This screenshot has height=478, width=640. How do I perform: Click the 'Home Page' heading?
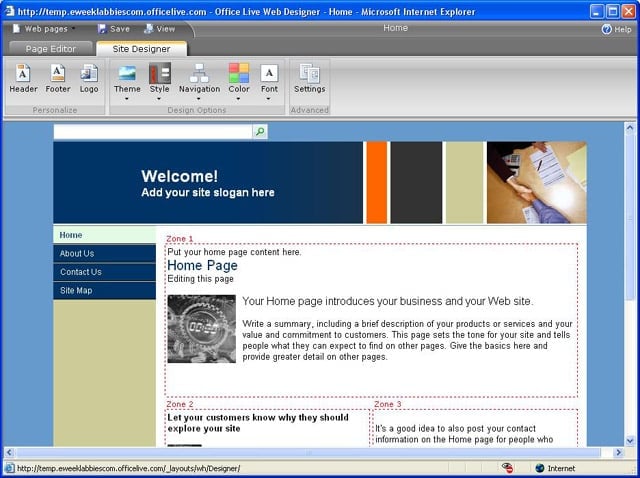(202, 265)
